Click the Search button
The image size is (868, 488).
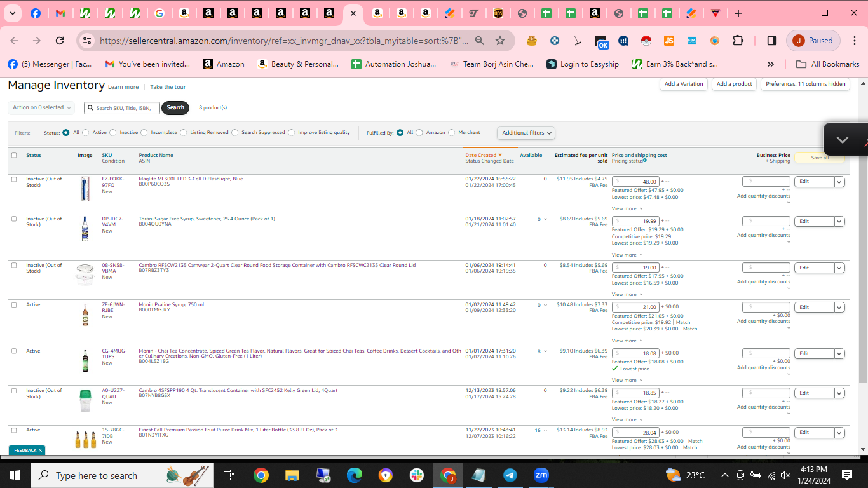tap(175, 108)
